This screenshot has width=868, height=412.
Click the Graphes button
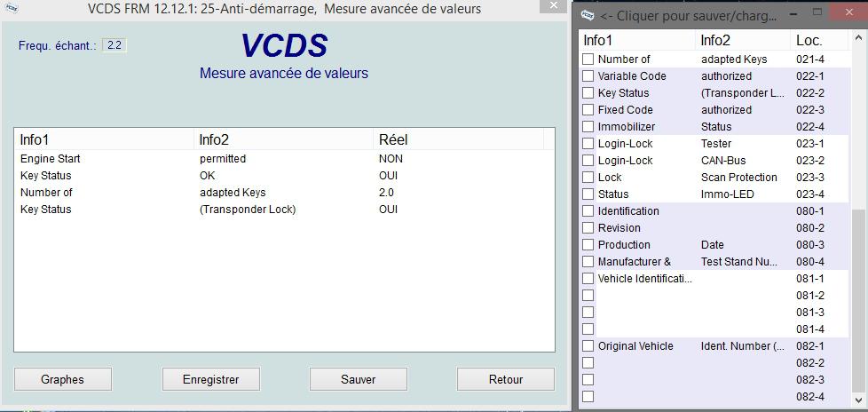62,379
